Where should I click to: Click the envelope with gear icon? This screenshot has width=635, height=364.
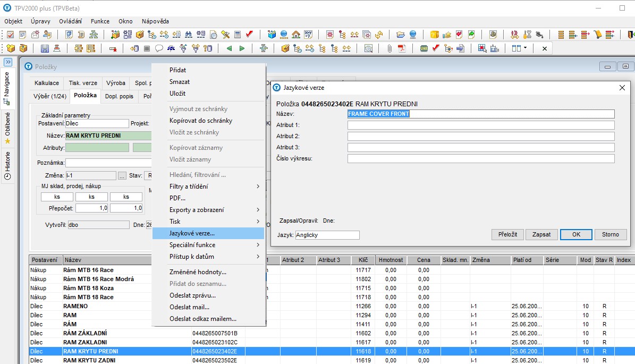[35, 35]
